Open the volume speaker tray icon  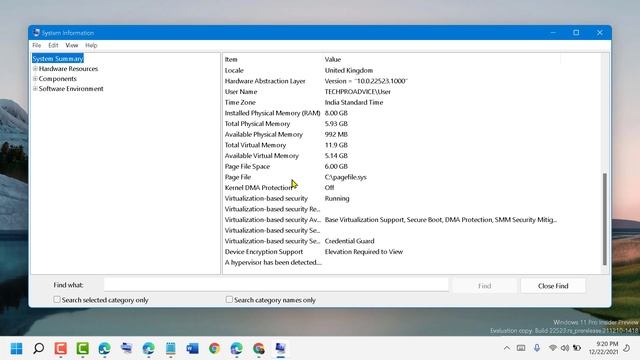565,348
